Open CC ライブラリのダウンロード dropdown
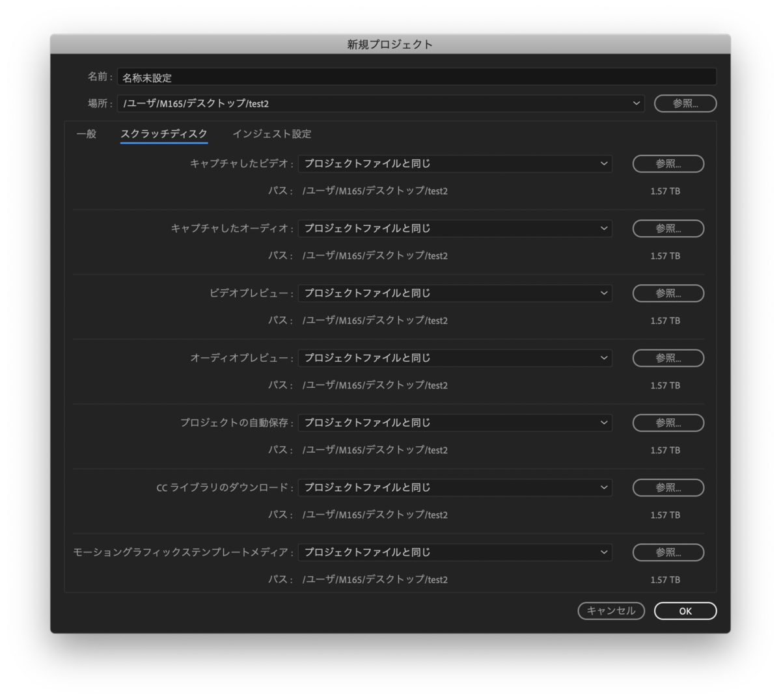Image resolution: width=781 pixels, height=700 pixels. [455, 487]
